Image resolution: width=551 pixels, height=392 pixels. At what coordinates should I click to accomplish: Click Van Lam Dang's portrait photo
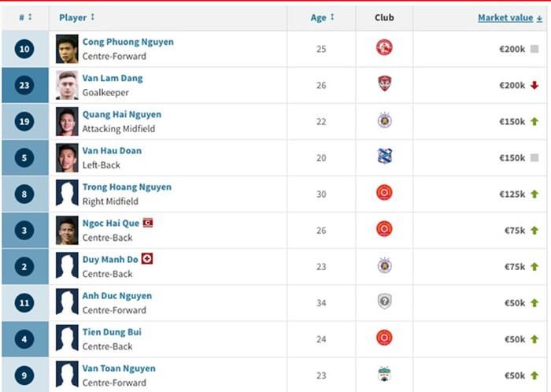coord(67,85)
